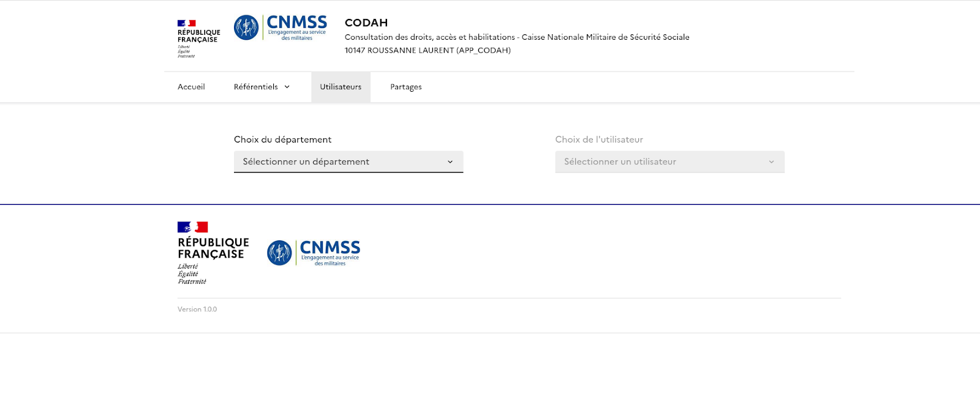Click the "Choix de l'utilisateur" label

point(599,139)
